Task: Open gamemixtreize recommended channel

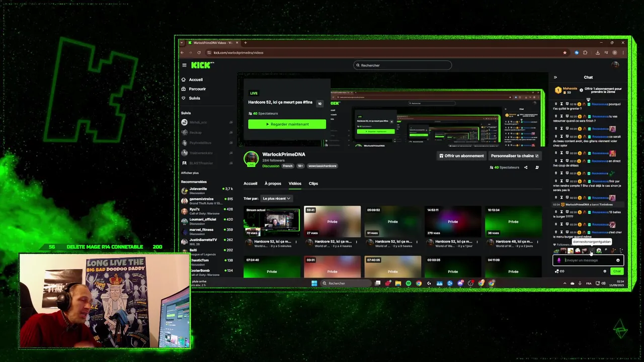Action: pyautogui.click(x=207, y=201)
